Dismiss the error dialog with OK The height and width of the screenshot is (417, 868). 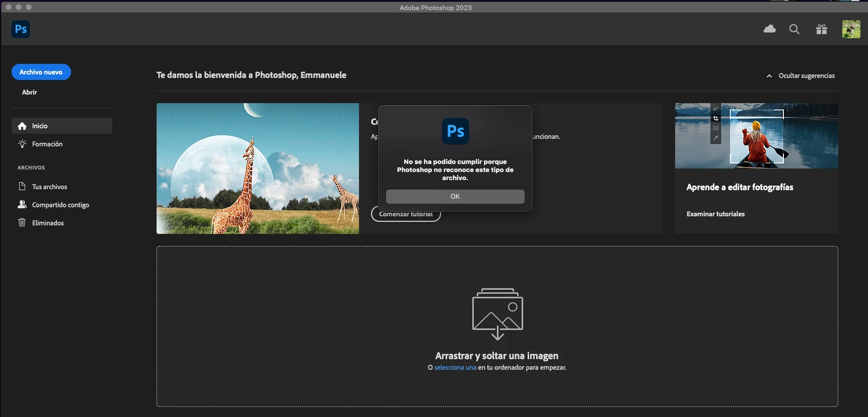455,197
